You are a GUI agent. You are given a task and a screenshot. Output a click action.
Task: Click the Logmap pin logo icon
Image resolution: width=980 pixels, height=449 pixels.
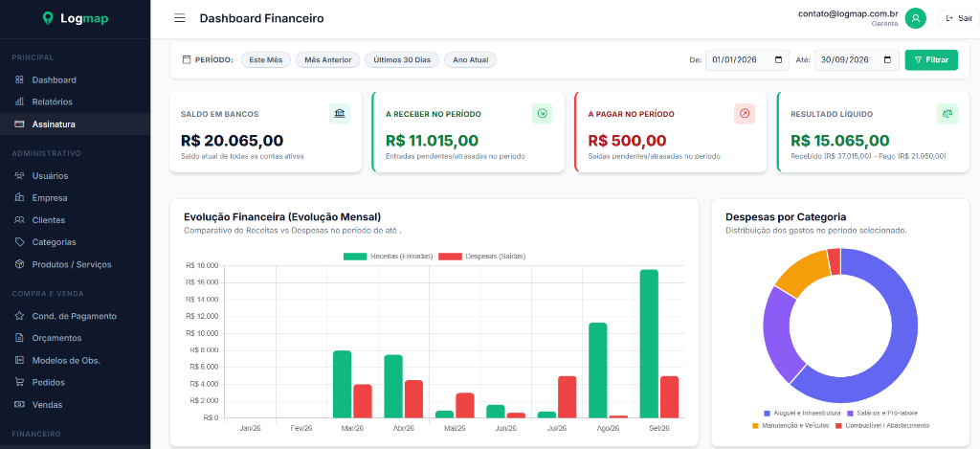[48, 19]
